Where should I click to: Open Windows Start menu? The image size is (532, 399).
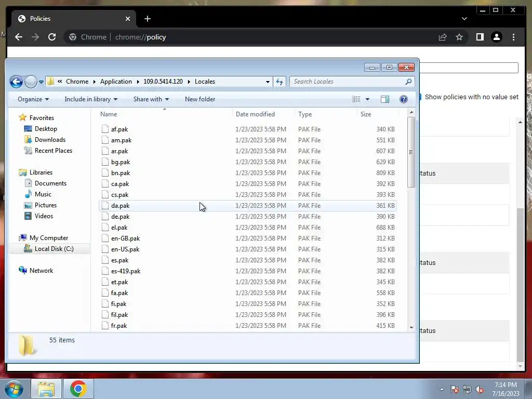point(14,389)
